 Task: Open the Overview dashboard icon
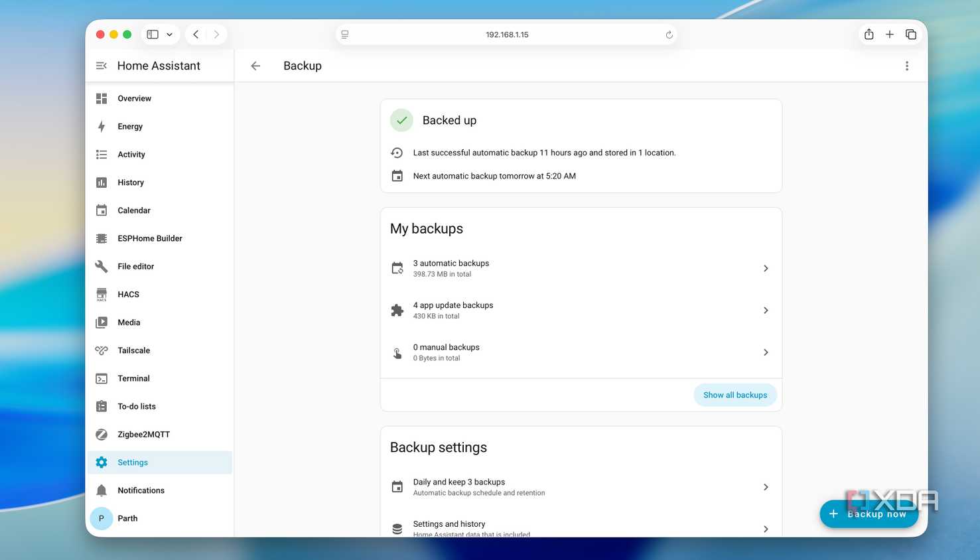pos(102,98)
